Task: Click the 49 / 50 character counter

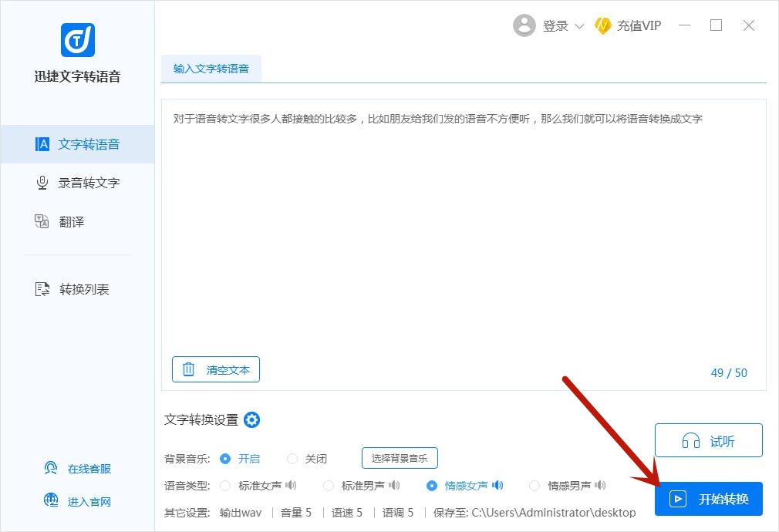Action: (x=729, y=372)
